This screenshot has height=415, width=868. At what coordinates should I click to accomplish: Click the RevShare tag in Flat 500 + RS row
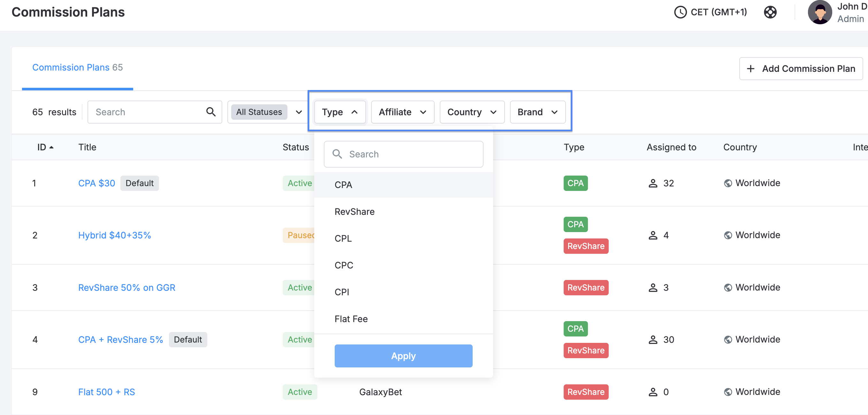[x=586, y=392]
